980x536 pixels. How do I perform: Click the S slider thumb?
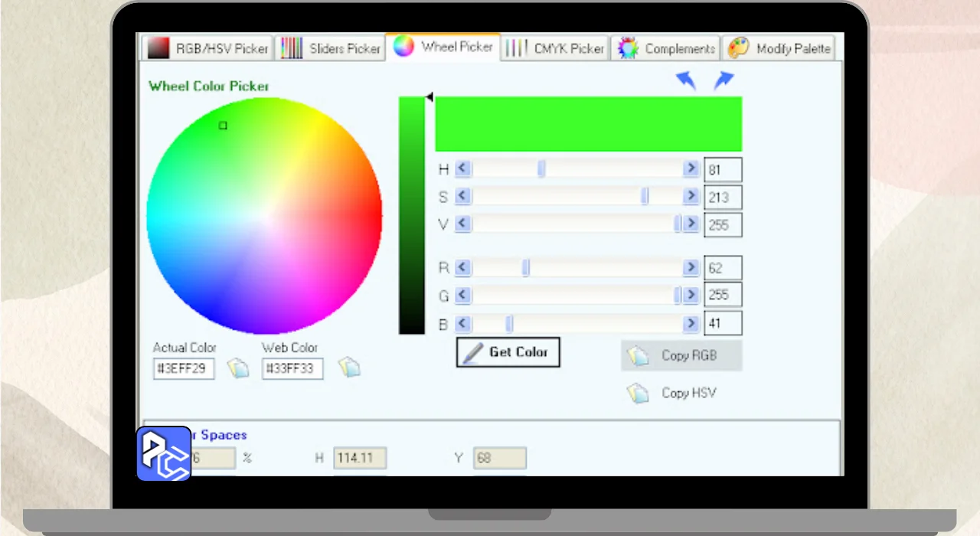tap(645, 197)
